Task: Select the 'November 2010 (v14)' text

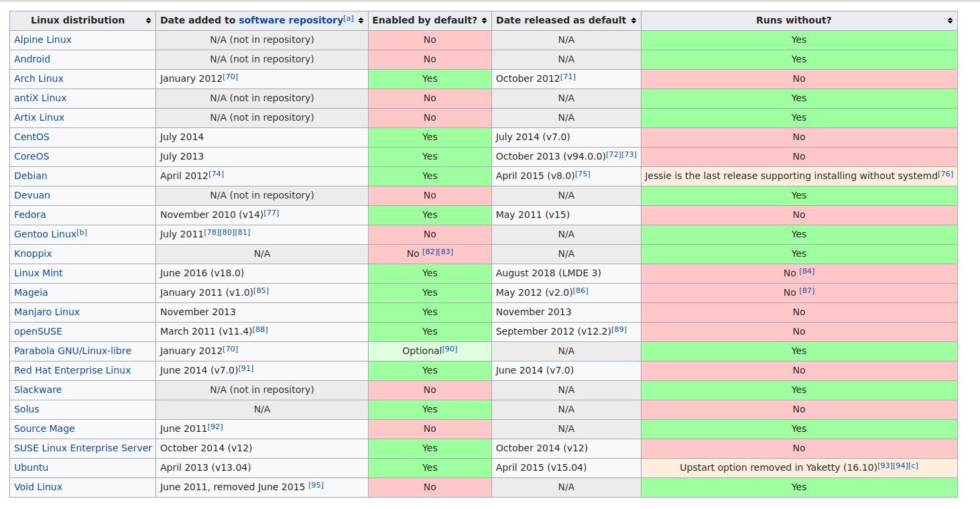Action: (212, 215)
